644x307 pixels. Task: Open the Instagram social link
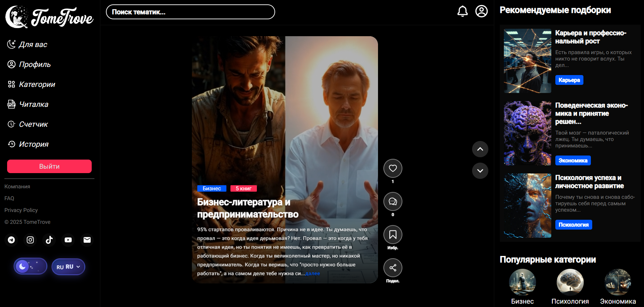click(30, 240)
